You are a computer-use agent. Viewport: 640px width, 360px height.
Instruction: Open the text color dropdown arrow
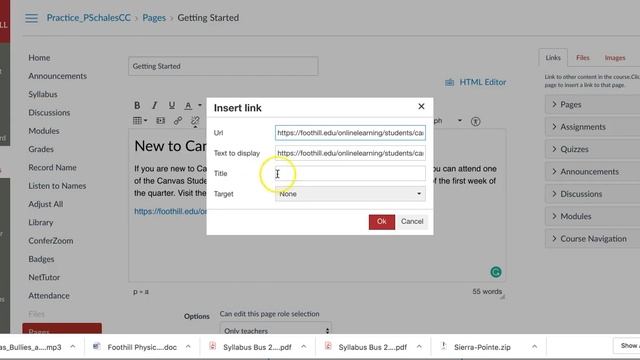[200, 105]
